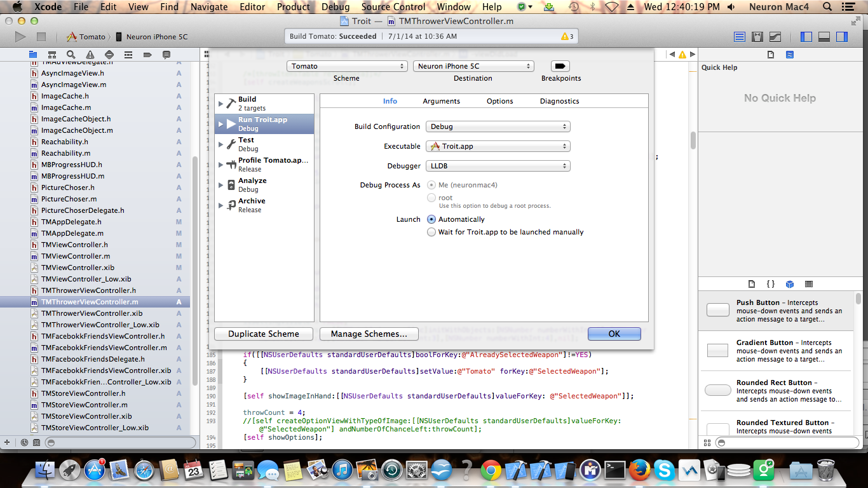Click the Manage Schemes button
868x488 pixels.
tap(369, 334)
